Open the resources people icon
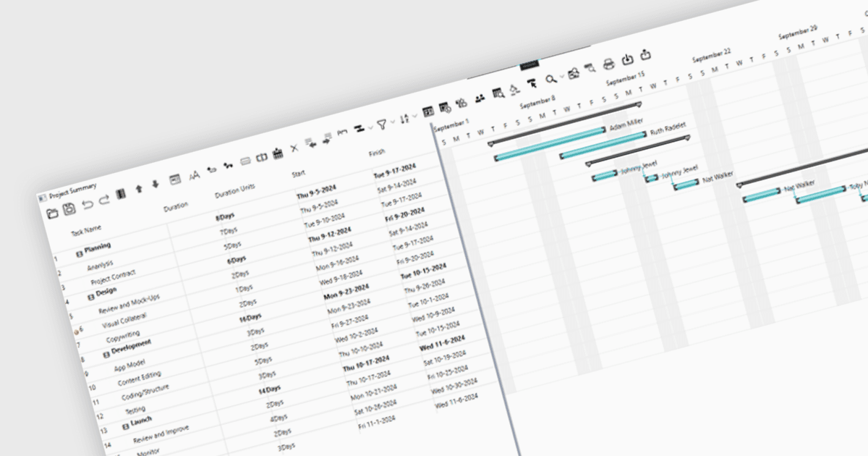Screen dimensions: 868x456 click(x=480, y=98)
